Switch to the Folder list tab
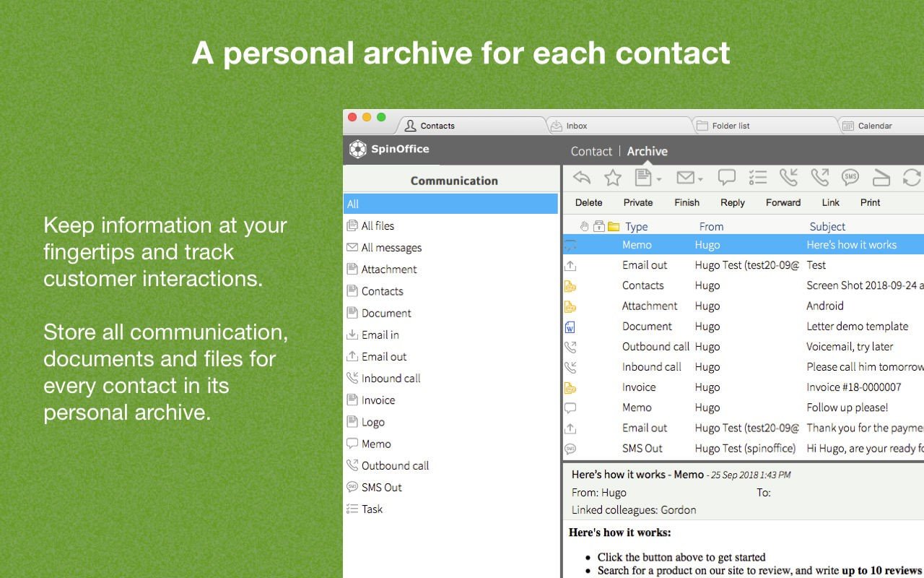The height and width of the screenshot is (578, 924). pos(765,126)
